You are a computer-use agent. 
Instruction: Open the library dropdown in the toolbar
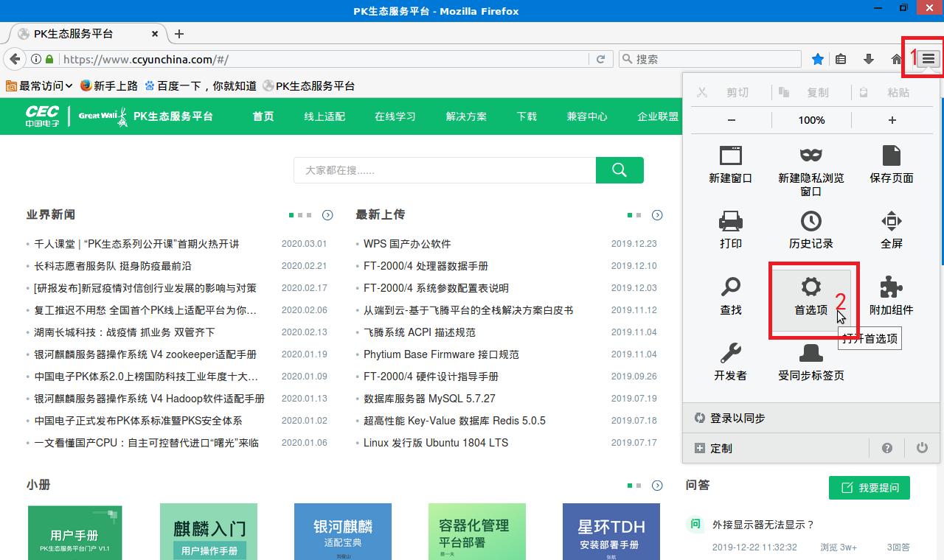tap(841, 58)
